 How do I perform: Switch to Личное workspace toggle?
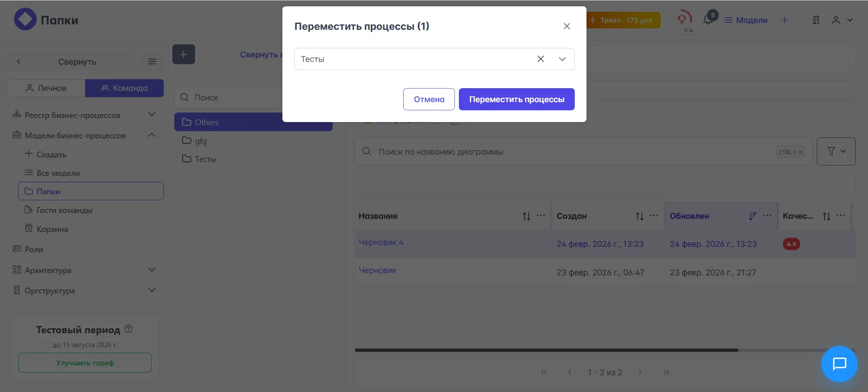coord(46,88)
